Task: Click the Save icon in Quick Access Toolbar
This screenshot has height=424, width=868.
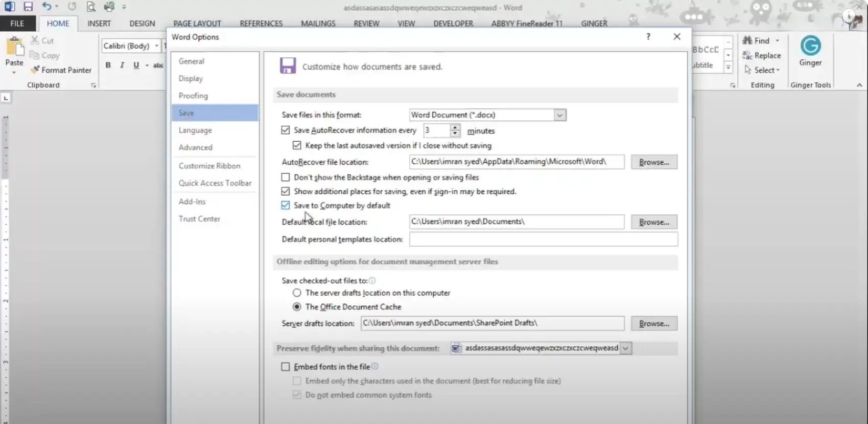Action: point(28,7)
